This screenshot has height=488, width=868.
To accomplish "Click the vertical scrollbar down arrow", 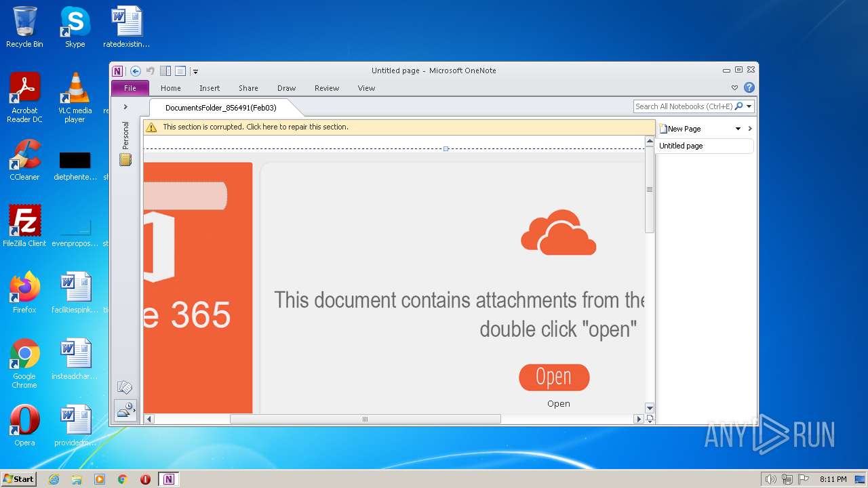I will [650, 408].
